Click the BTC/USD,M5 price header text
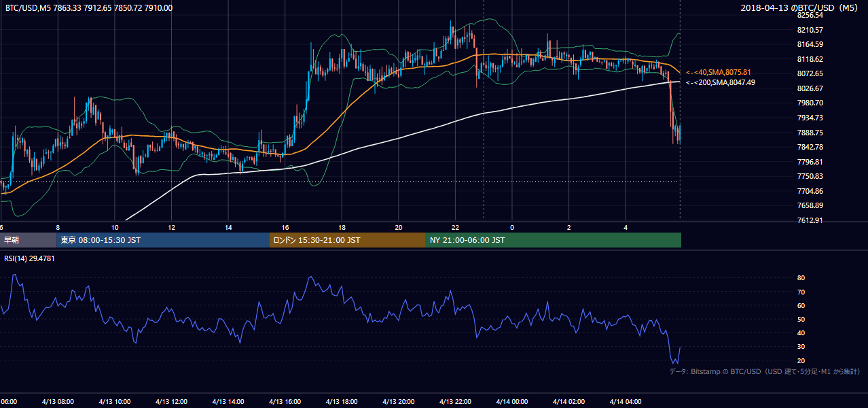This screenshot has height=408, width=868. (x=88, y=8)
